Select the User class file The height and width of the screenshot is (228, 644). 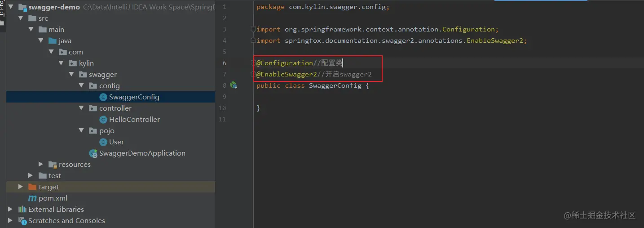(x=116, y=142)
